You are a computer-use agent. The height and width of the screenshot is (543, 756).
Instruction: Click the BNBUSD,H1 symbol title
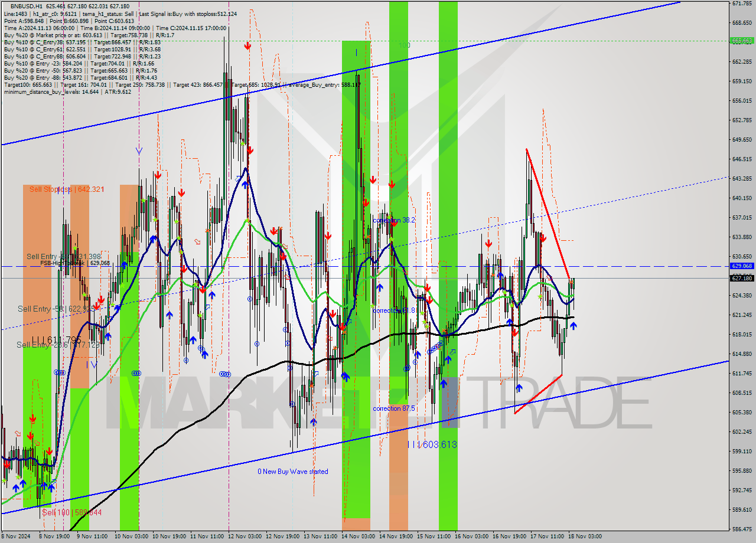coord(26,6)
